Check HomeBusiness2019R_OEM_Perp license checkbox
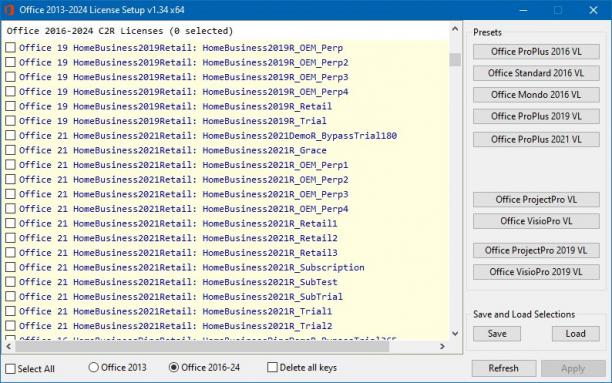This screenshot has width=612, height=383. (11, 48)
